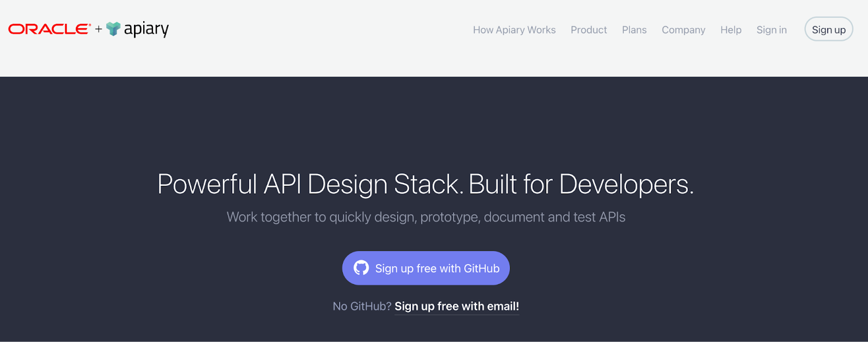
Task: Click the No GitHub? text
Action: click(x=362, y=306)
